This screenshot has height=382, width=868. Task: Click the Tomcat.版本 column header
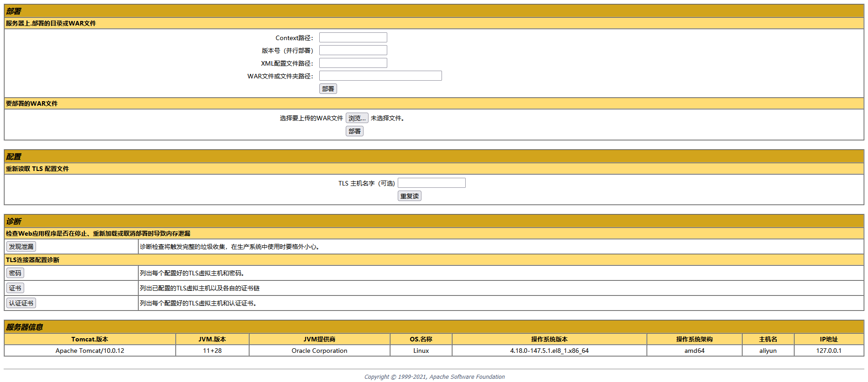[x=90, y=339]
